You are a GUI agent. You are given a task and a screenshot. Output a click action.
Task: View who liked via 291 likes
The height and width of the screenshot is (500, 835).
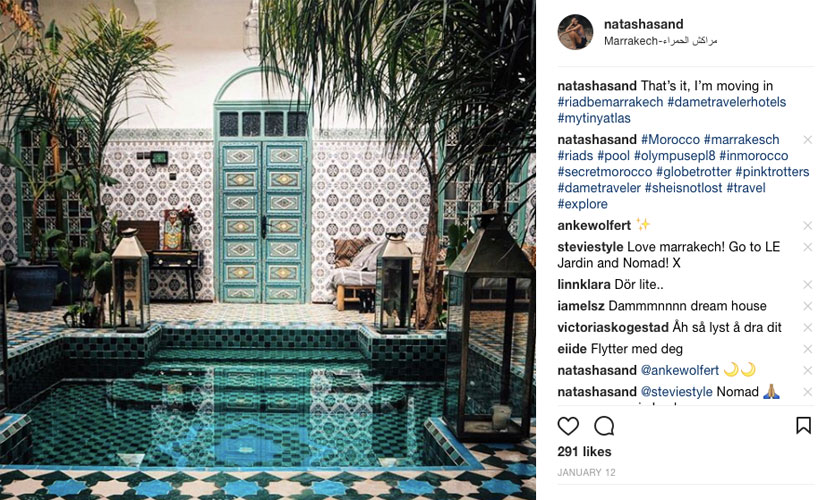point(584,452)
